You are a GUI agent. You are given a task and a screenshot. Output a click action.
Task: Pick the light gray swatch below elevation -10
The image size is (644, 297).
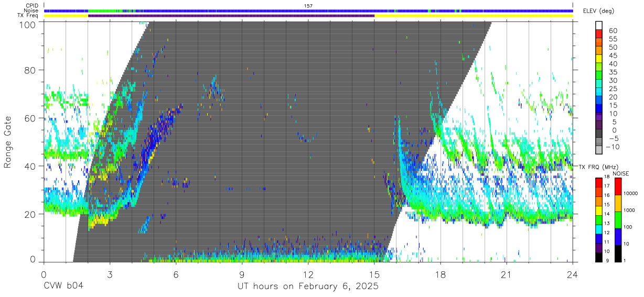[x=599, y=151]
